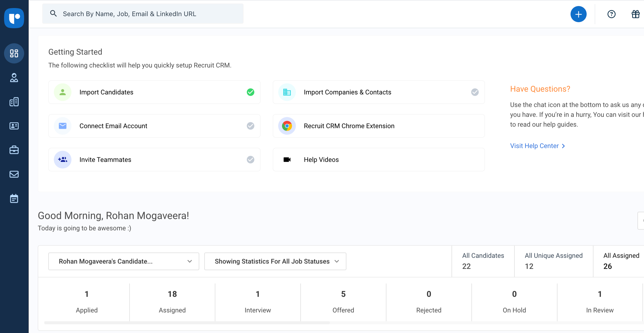Open the 5 Offered statistic
The width and height of the screenshot is (644, 333).
[x=343, y=302]
